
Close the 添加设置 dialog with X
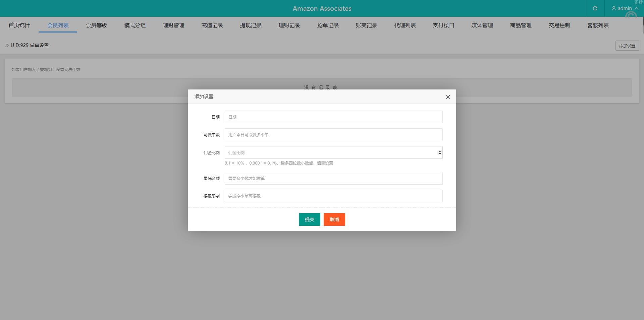tap(448, 97)
